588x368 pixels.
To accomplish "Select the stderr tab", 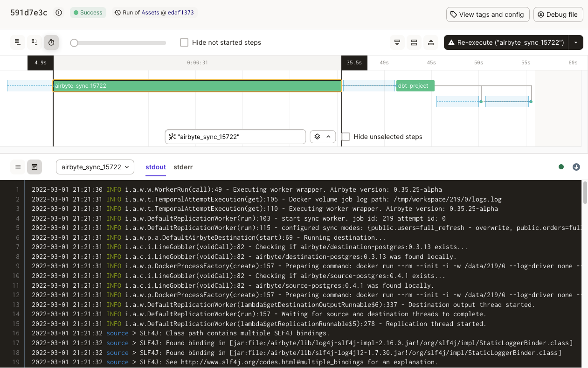I will [x=183, y=167].
